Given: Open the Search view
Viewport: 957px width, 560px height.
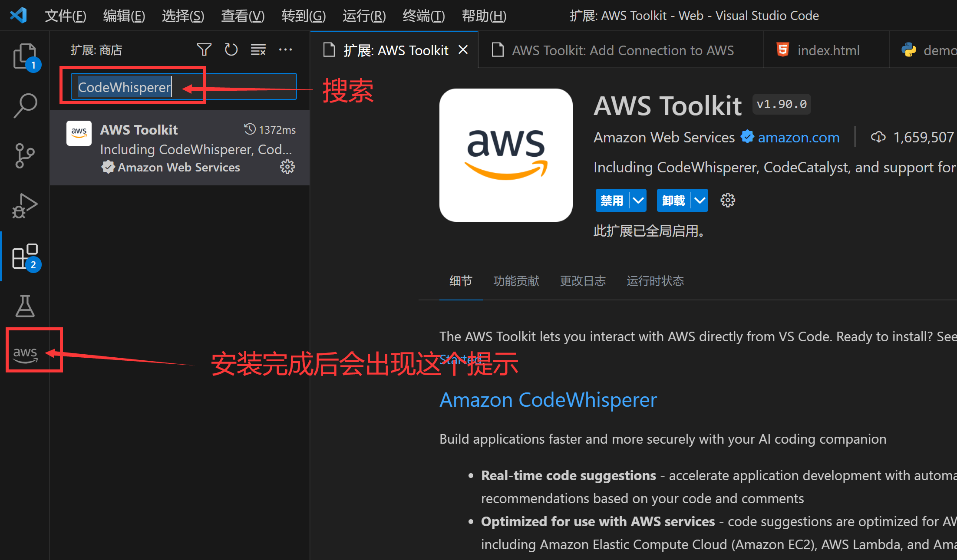Looking at the screenshot, I should pyautogui.click(x=25, y=105).
